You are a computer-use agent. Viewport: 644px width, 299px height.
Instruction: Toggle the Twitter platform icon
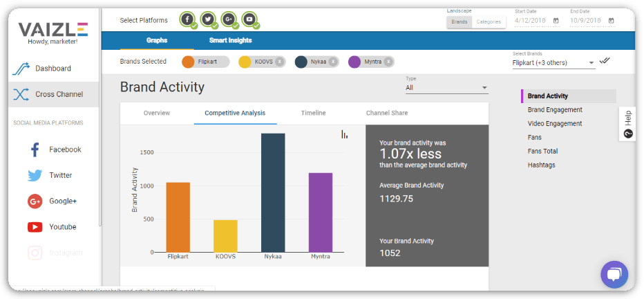coord(208,19)
